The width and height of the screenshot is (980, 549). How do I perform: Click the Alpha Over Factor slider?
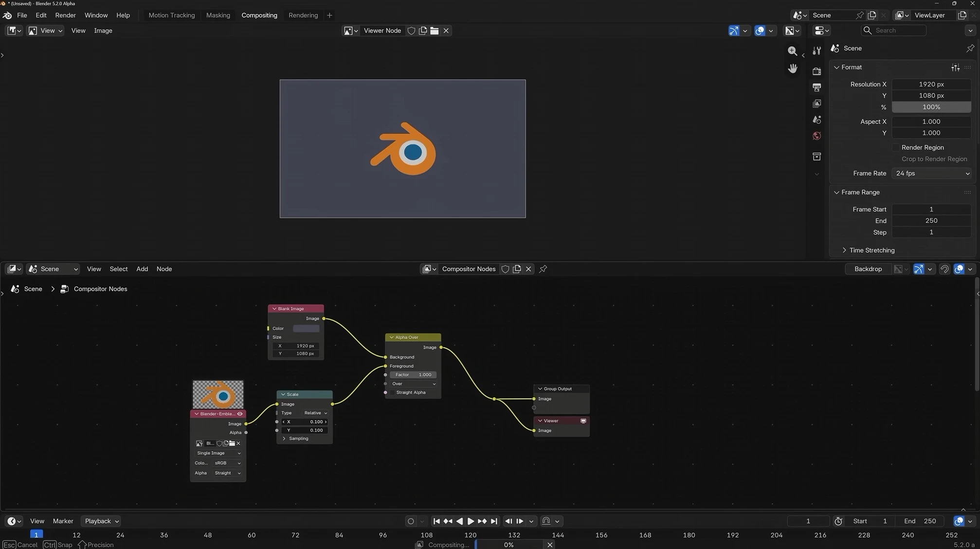[x=413, y=375]
